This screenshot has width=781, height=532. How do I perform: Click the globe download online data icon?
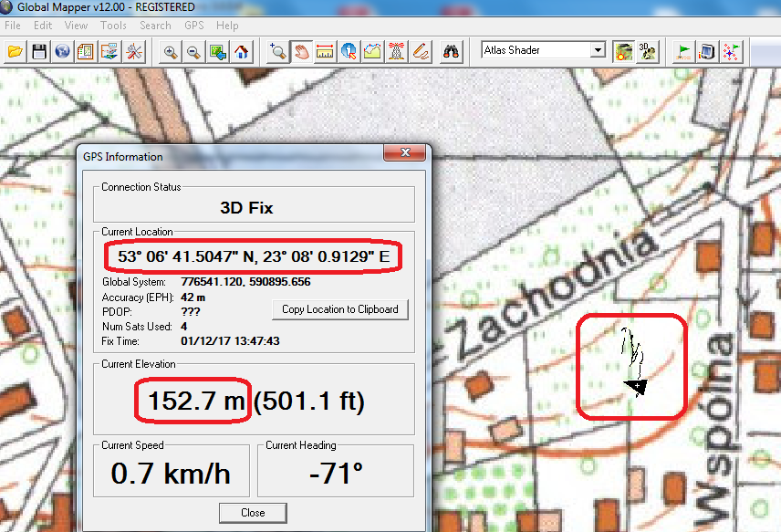tap(62, 51)
